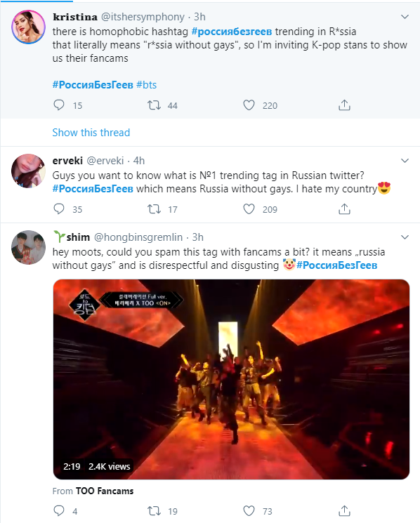Share kristina's tweet
420x523 pixels.
[344, 105]
